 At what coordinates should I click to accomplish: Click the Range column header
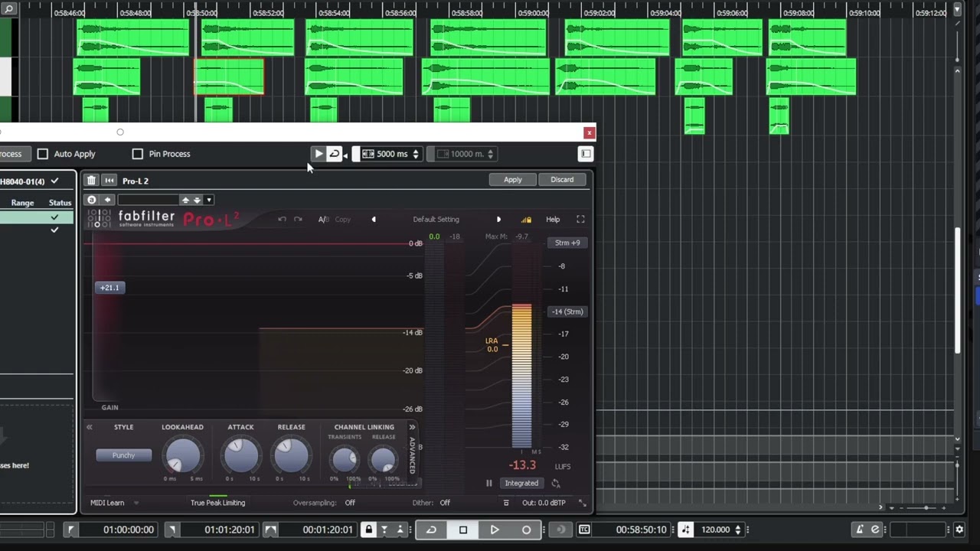click(x=22, y=203)
